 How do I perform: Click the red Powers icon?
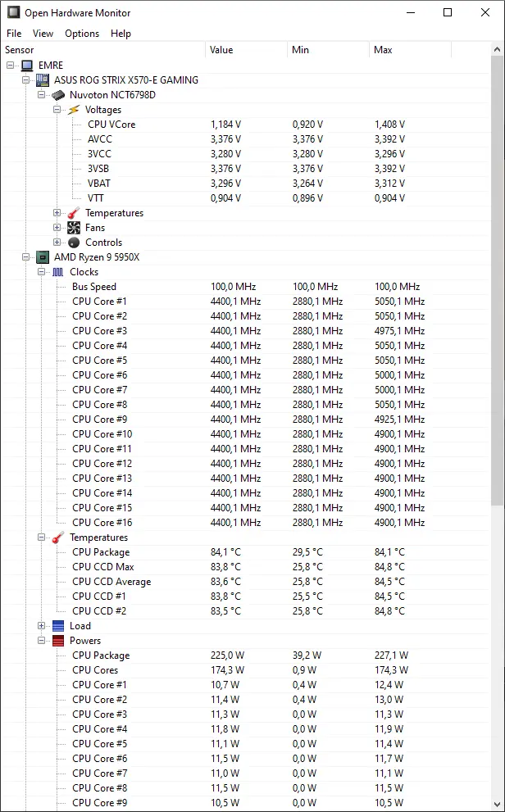[58, 641]
